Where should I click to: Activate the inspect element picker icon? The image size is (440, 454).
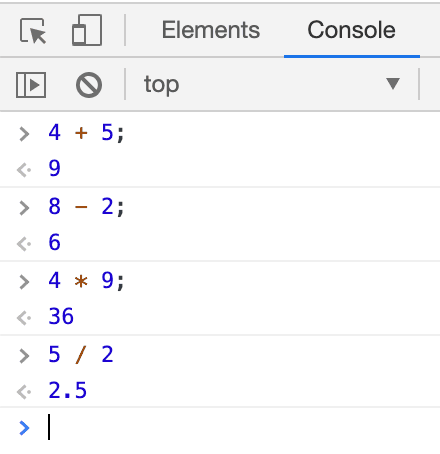(33, 31)
